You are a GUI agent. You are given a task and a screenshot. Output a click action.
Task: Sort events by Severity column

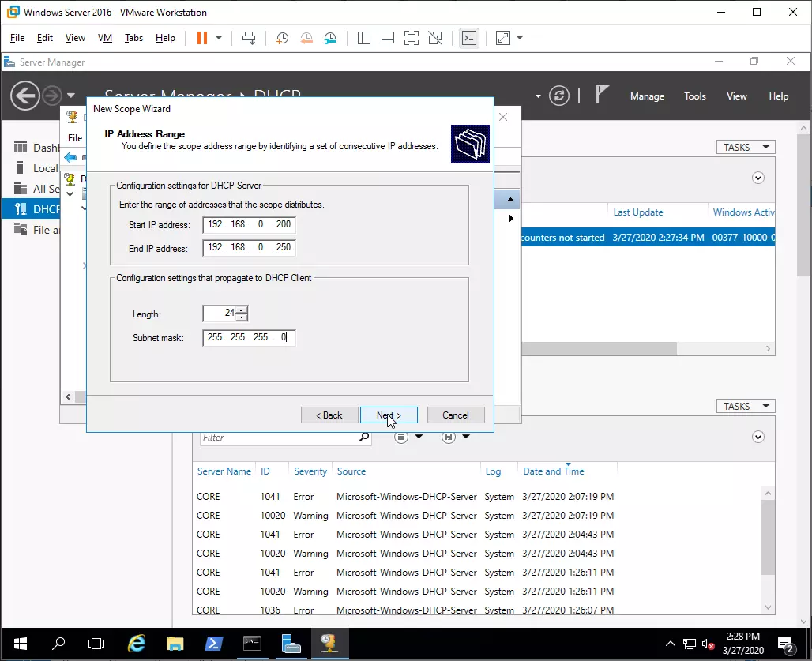[310, 471]
